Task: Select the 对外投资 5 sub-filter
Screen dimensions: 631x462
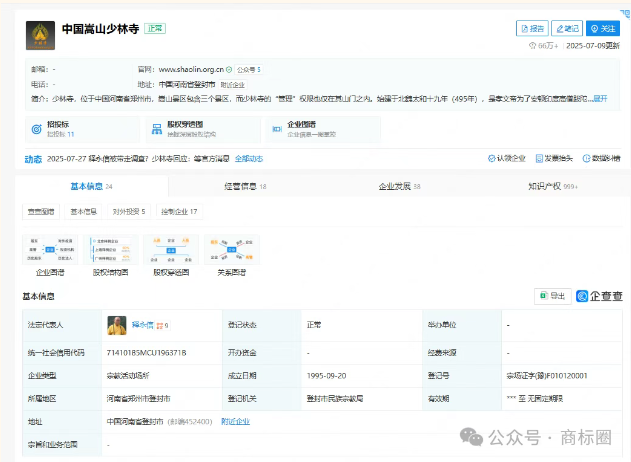Action: click(x=128, y=211)
